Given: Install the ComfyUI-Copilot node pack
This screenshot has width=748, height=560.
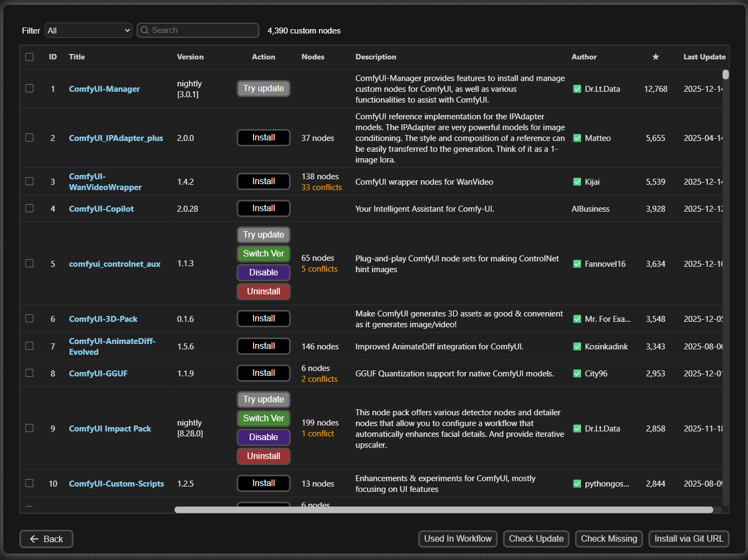Looking at the screenshot, I should 263,208.
